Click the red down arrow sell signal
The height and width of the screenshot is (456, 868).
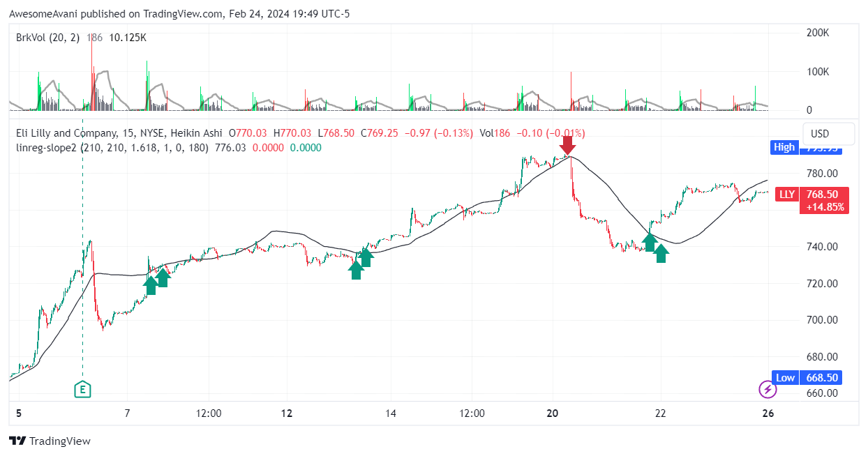click(567, 145)
